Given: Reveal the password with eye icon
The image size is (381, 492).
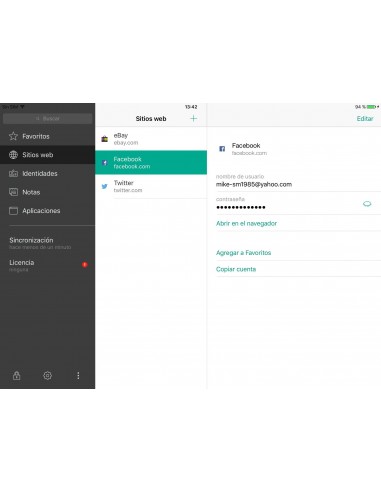Looking at the screenshot, I should click(x=367, y=204).
